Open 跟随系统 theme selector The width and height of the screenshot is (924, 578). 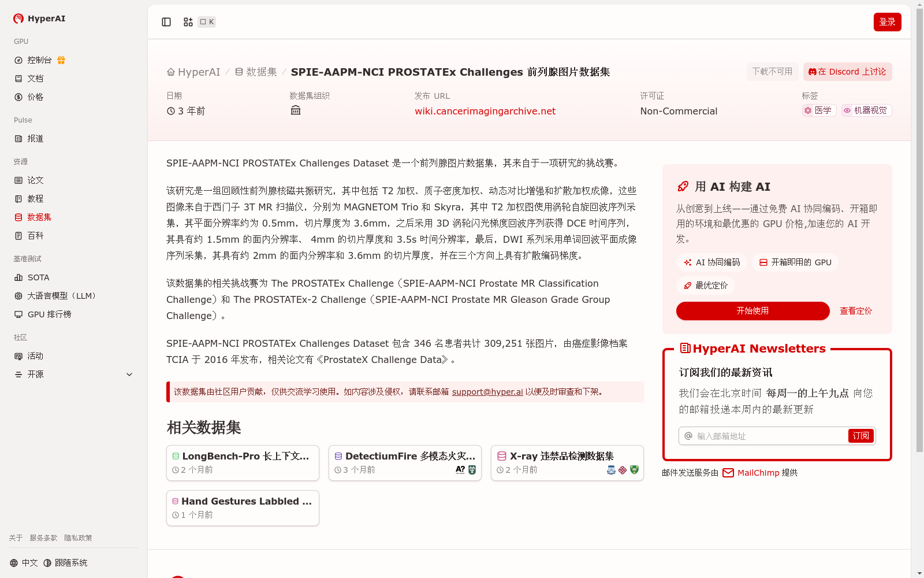tap(65, 563)
